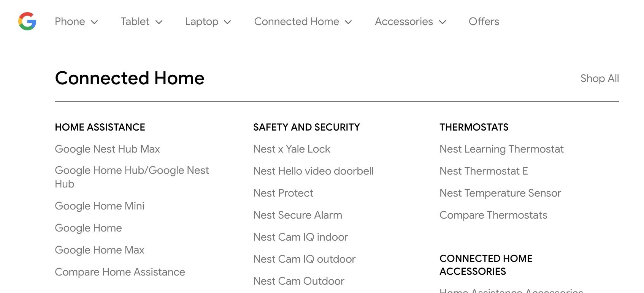Open the Accessories dropdown chevron
The height and width of the screenshot is (293, 644).
pyautogui.click(x=443, y=22)
